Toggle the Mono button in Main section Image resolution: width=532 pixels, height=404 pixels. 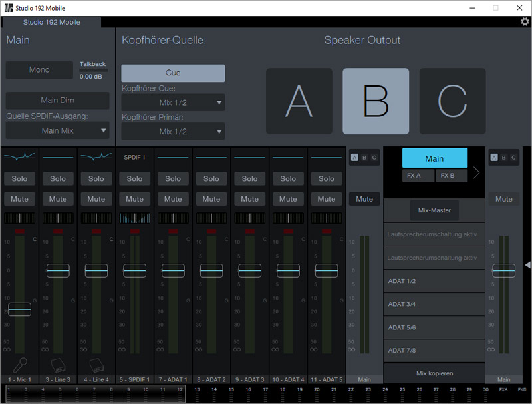coord(39,70)
